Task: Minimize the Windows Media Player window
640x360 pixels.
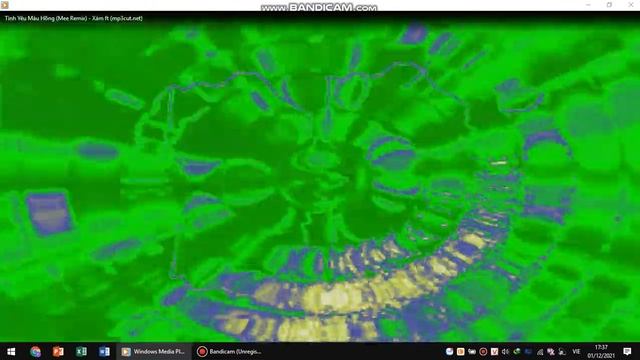Action: coord(588,5)
